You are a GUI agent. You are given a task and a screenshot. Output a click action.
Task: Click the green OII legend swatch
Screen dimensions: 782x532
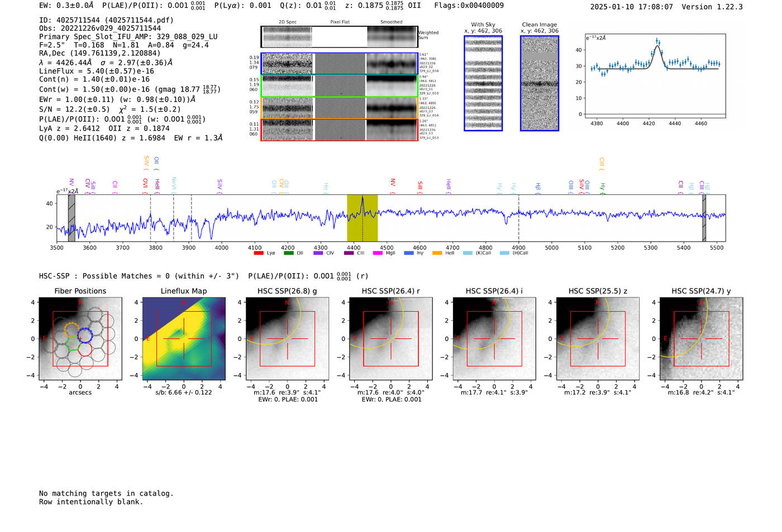click(x=288, y=253)
